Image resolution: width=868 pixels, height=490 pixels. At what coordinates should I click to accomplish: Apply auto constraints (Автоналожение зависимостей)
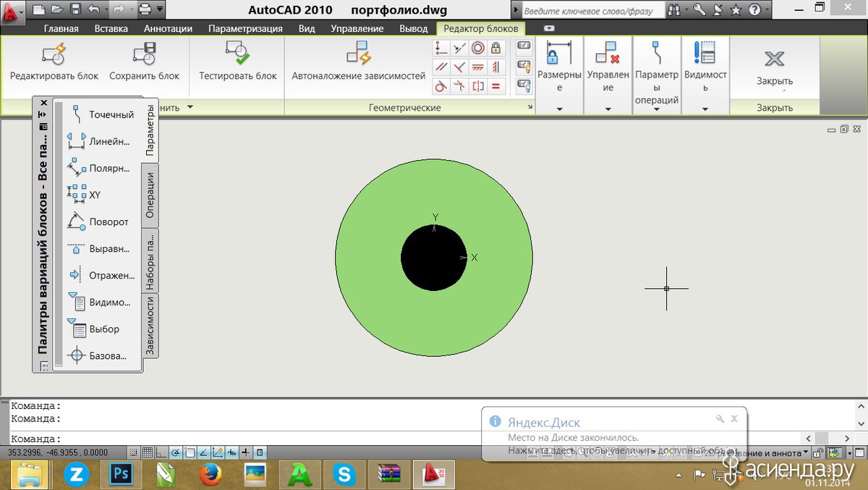[x=359, y=62]
